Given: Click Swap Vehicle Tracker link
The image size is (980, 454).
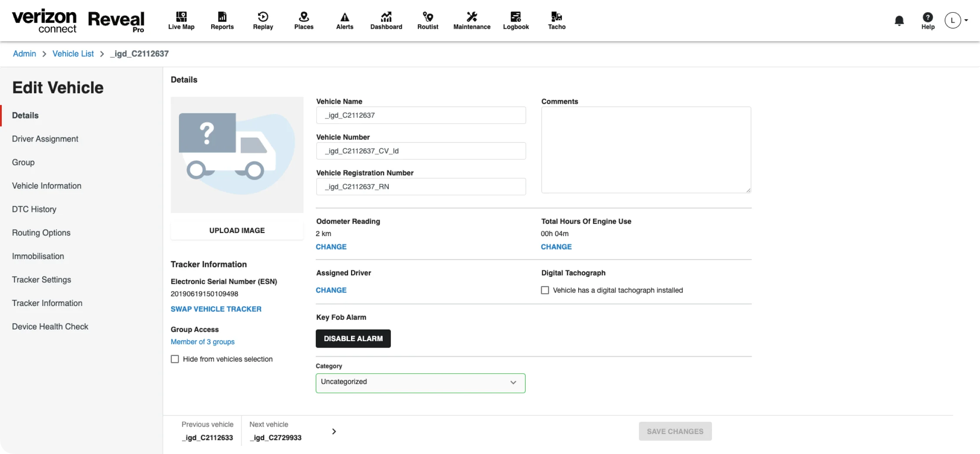Looking at the screenshot, I should point(216,309).
